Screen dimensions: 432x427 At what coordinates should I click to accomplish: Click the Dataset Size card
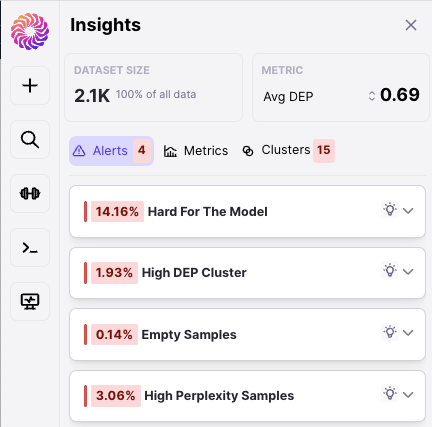153,87
